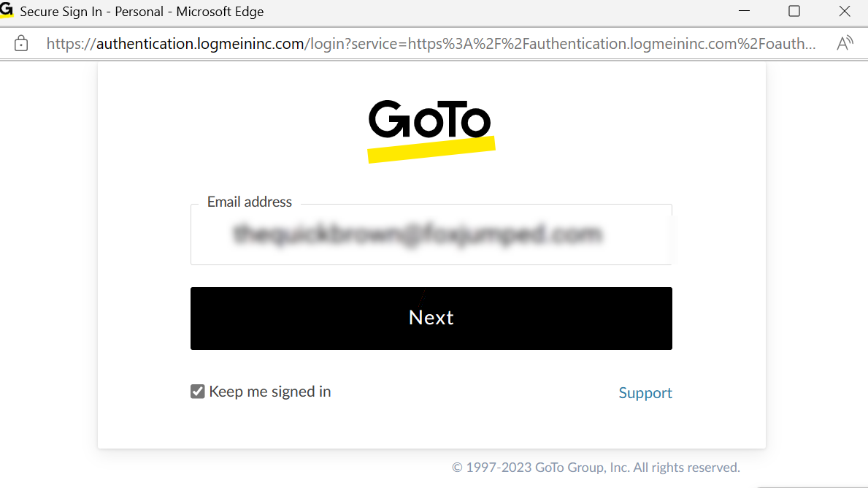Viewport: 868px width, 488px height.
Task: Click the GoTo Group copyright notice
Action: pyautogui.click(x=596, y=468)
